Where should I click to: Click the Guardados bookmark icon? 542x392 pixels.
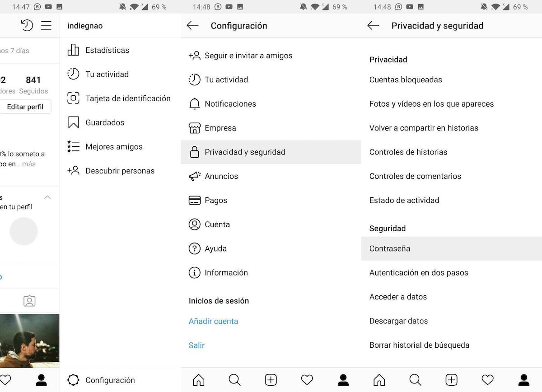[x=73, y=122]
